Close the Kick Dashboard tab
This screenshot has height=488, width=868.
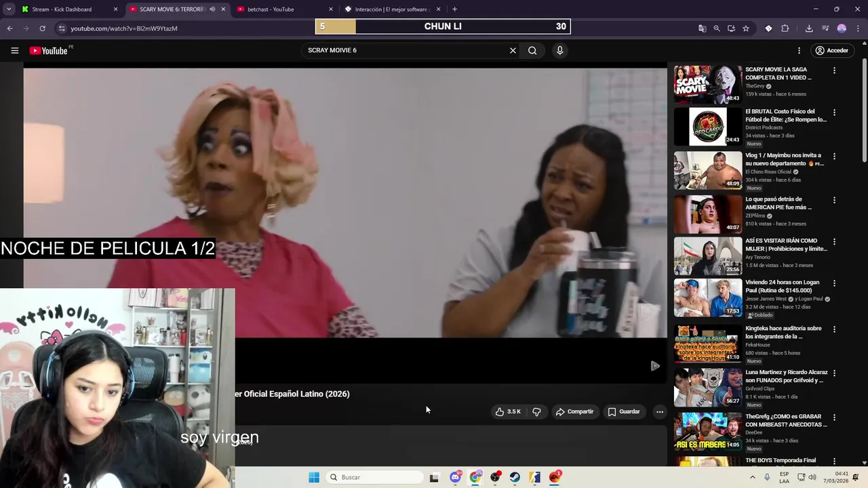tap(115, 9)
